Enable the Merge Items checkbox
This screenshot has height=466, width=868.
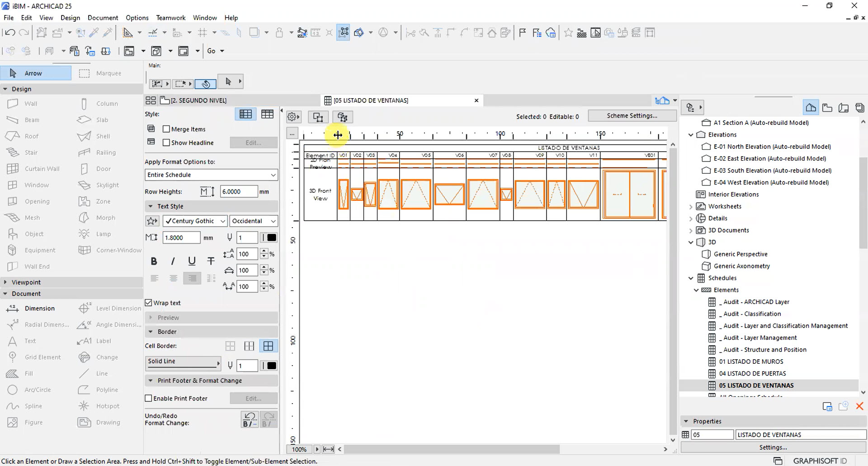pos(166,129)
